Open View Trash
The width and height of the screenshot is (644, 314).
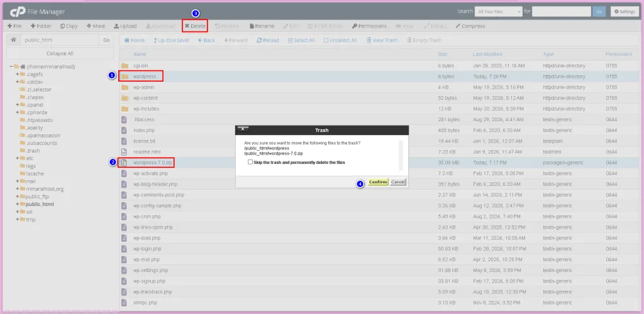coord(382,40)
